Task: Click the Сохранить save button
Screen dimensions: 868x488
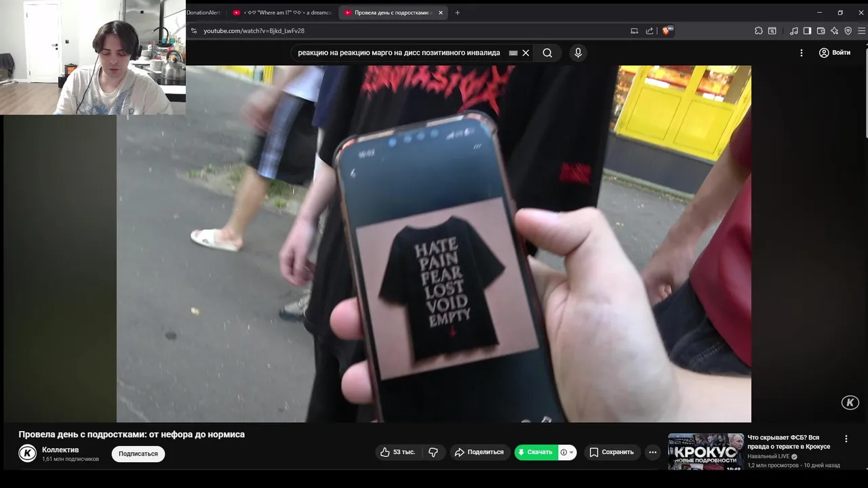Action: [x=612, y=452]
